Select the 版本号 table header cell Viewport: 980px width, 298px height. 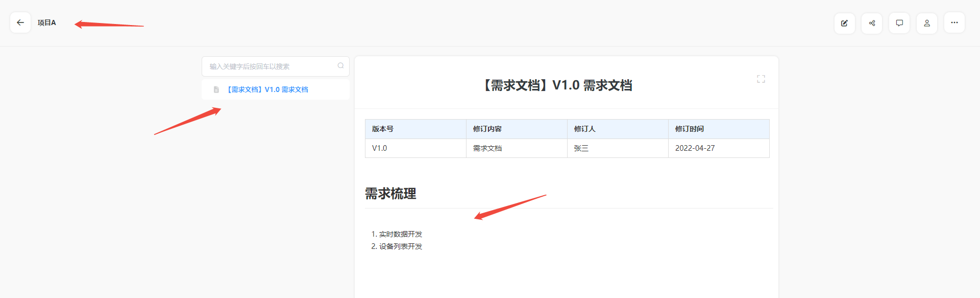tap(415, 129)
